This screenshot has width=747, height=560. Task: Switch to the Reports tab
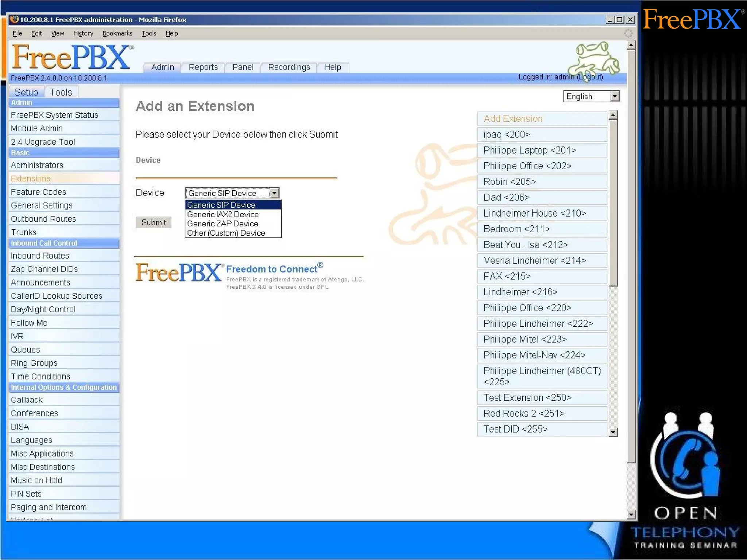coord(203,67)
